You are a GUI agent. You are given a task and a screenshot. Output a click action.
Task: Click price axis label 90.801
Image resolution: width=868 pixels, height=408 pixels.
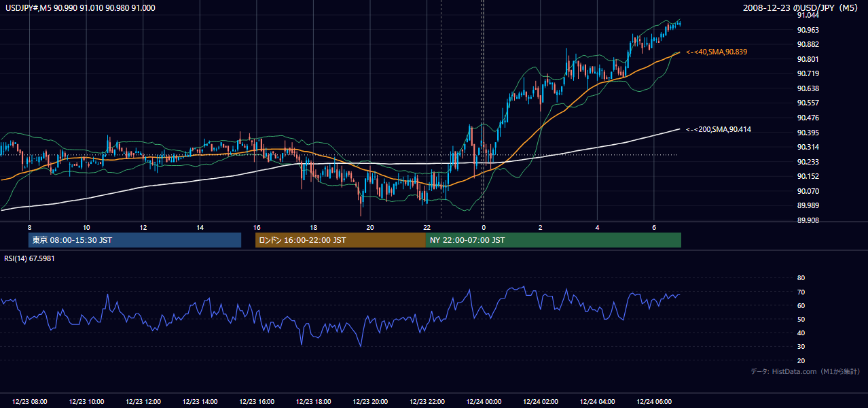click(x=808, y=59)
